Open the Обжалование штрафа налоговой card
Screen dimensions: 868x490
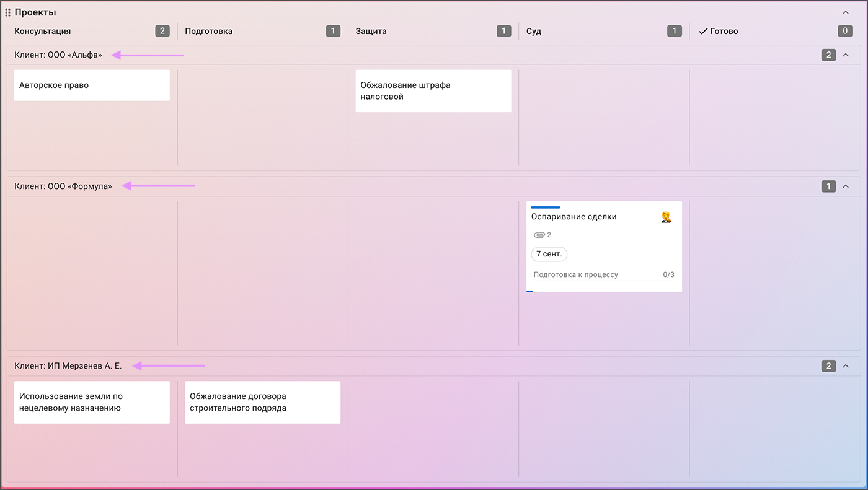click(433, 91)
